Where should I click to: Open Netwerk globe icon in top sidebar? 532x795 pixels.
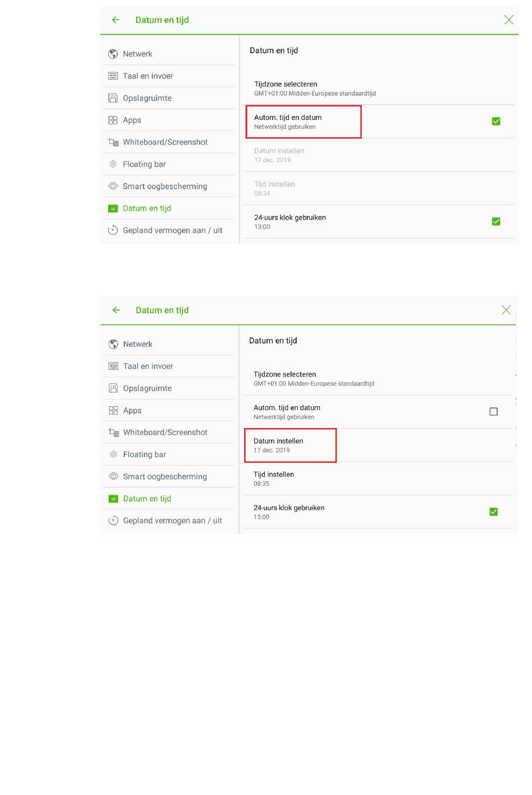pyautogui.click(x=113, y=54)
